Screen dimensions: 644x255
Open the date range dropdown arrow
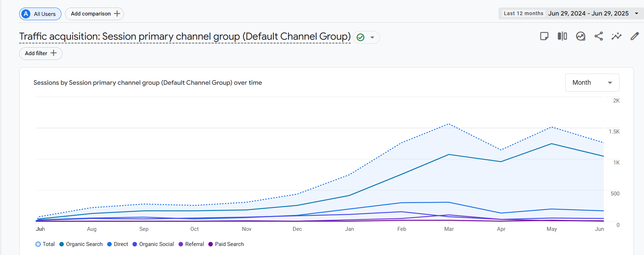coord(636,13)
